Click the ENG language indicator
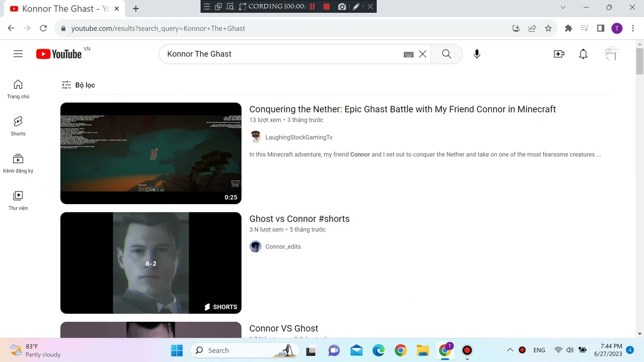The height and width of the screenshot is (362, 644). coord(539,350)
